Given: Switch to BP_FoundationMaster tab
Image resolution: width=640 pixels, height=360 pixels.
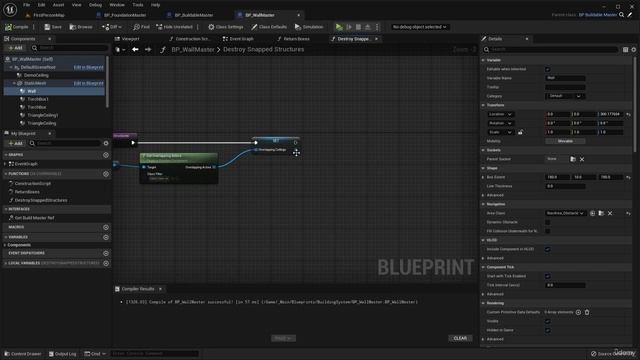Looking at the screenshot, I should point(125,15).
